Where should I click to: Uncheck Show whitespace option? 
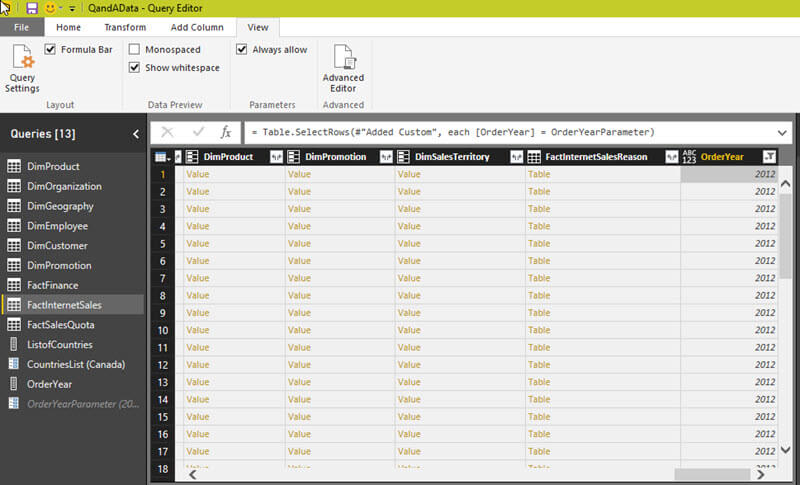[x=134, y=67]
